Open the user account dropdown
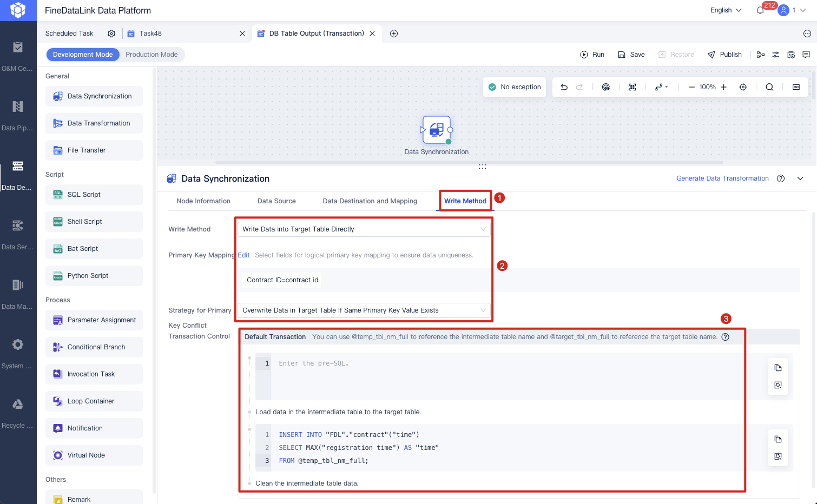This screenshot has width=817, height=504. pyautogui.click(x=792, y=10)
